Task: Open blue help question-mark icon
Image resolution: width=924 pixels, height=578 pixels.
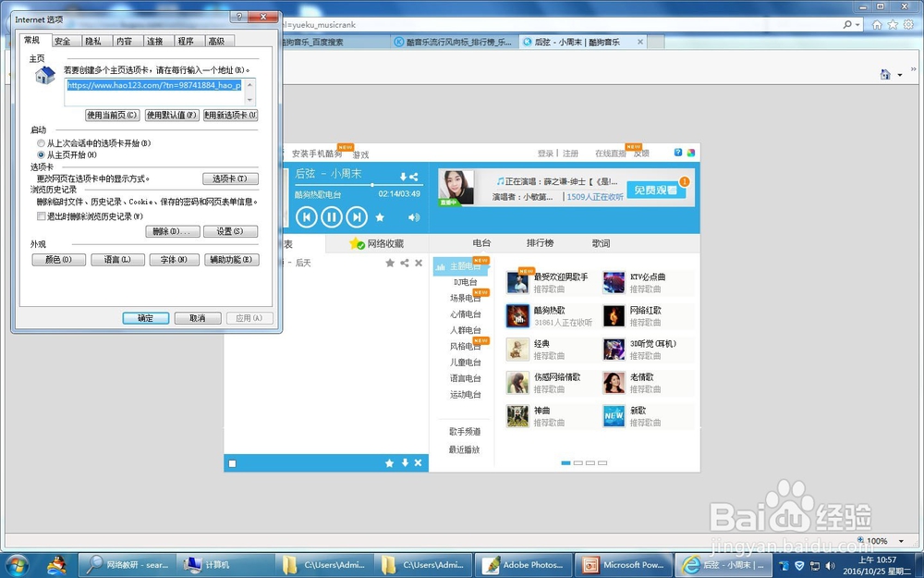Action: tap(678, 153)
